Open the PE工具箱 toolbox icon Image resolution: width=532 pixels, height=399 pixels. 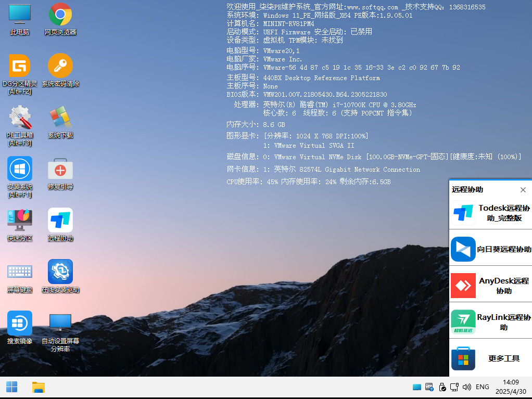point(20,117)
